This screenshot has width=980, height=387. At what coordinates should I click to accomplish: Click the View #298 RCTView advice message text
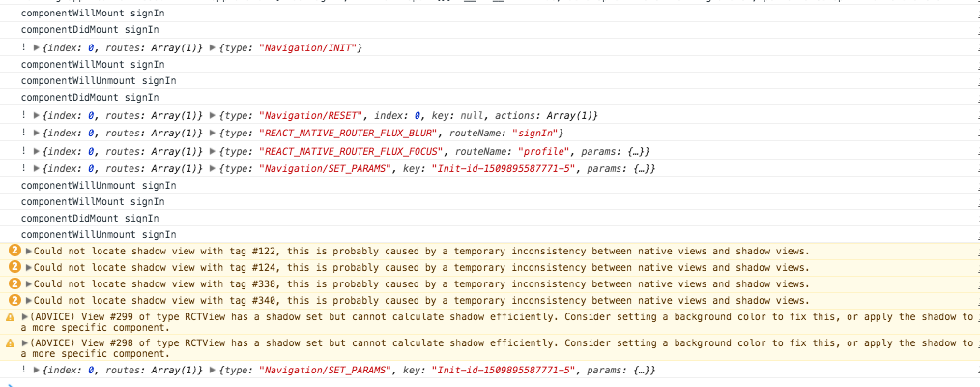pyautogui.click(x=497, y=348)
